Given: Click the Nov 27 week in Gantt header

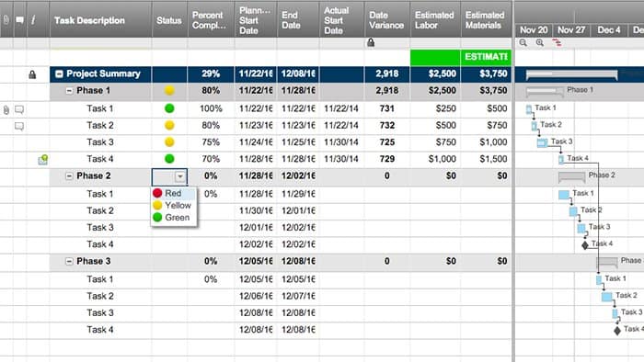Looking at the screenshot, I should 571,30.
